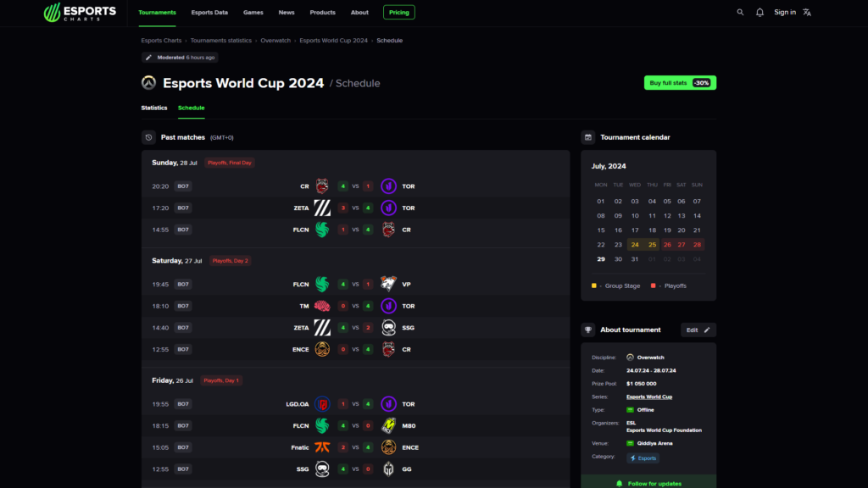
Task: Switch to the Statistics tab
Action: 153,108
